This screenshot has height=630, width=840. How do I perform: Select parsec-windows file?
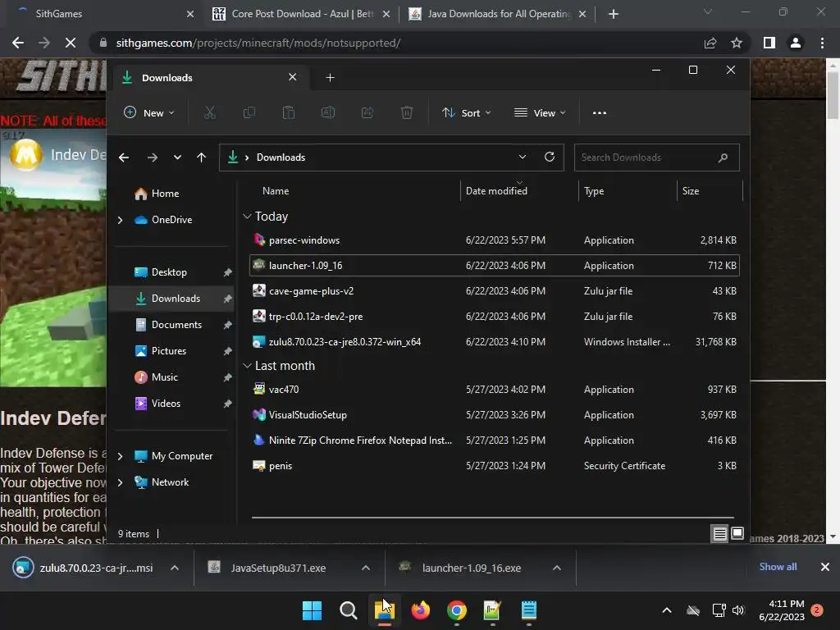click(x=495, y=240)
